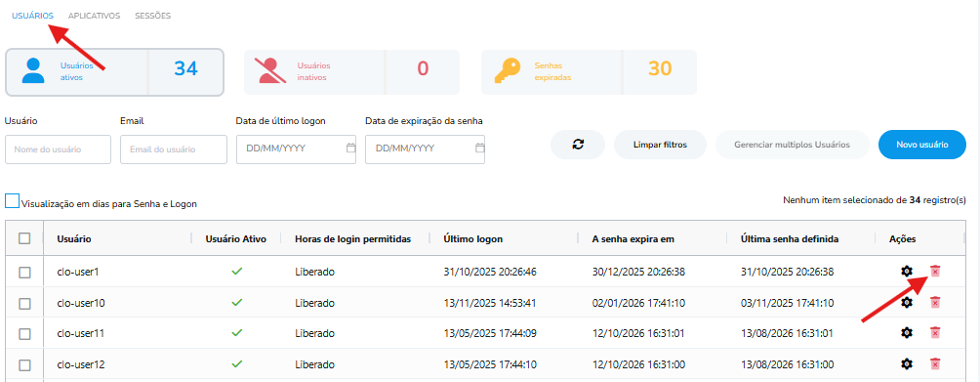This screenshot has width=980, height=382.
Task: Select the Senhas expiradas card
Action: coord(589,72)
